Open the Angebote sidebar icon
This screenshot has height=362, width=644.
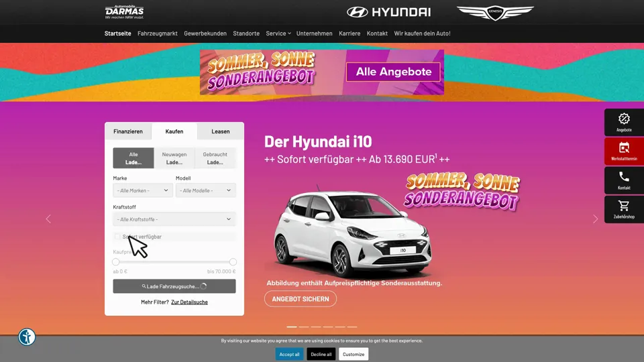tap(624, 122)
